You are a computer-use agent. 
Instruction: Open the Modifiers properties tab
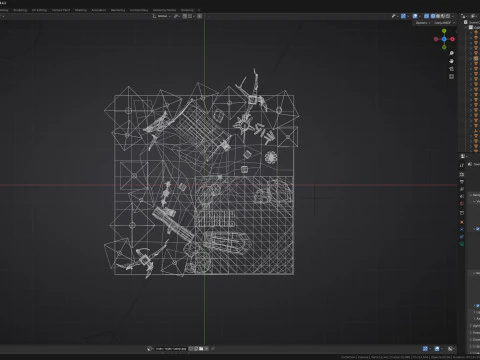coord(462,229)
